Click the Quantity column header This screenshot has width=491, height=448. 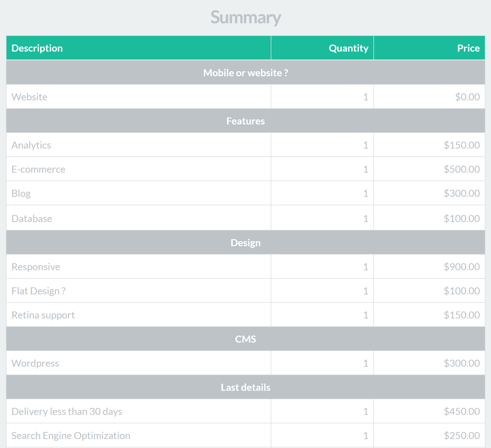pos(348,48)
